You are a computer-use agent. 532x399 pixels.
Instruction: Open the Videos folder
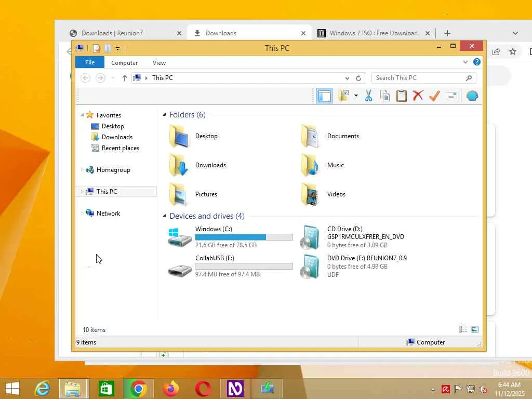pyautogui.click(x=323, y=194)
